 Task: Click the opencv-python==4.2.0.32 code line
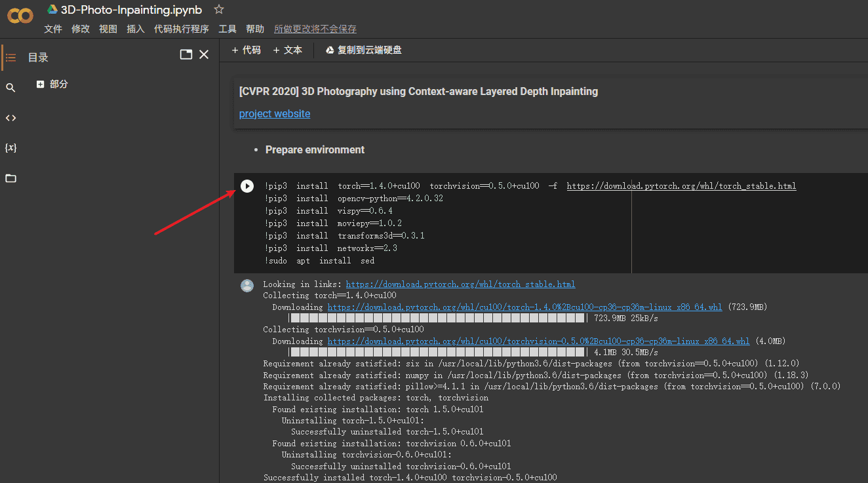[354, 199]
